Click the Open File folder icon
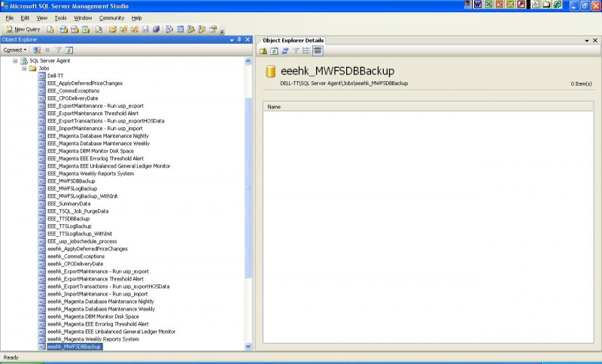 tap(112, 29)
